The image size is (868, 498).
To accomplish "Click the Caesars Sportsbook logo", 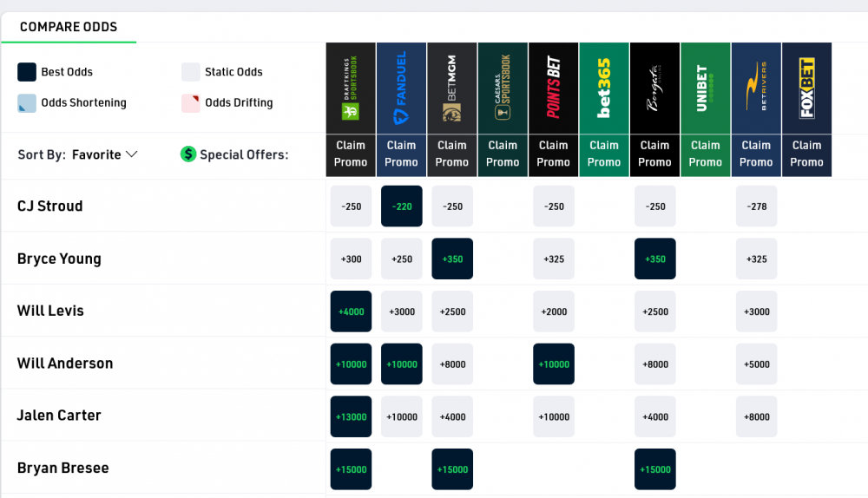I will point(503,88).
